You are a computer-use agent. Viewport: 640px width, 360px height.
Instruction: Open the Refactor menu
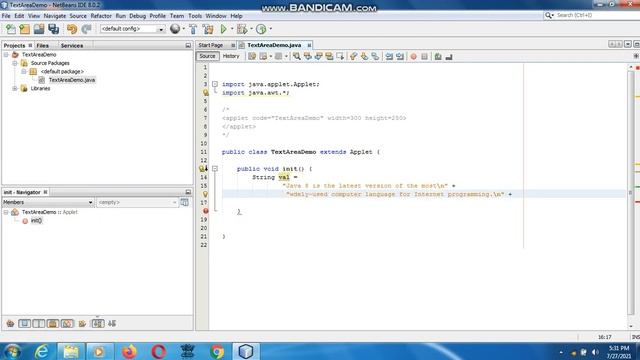[101, 16]
